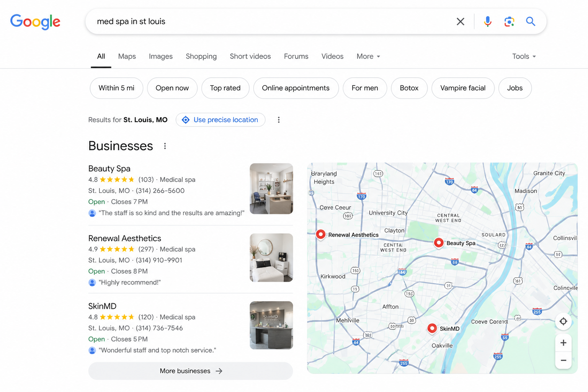Open the Renewal Aesthetics photo thumbnail
This screenshot has width=588, height=392.
(x=271, y=258)
